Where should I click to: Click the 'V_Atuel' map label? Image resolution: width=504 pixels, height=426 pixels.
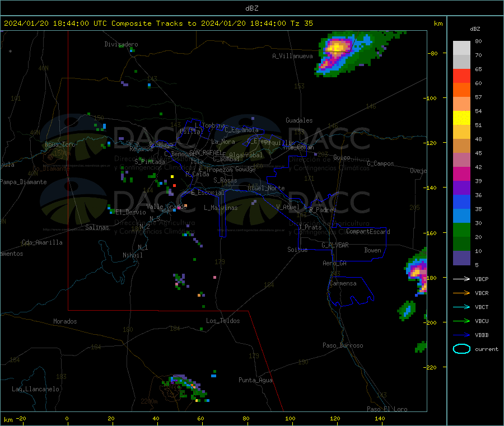pyautogui.click(x=288, y=207)
